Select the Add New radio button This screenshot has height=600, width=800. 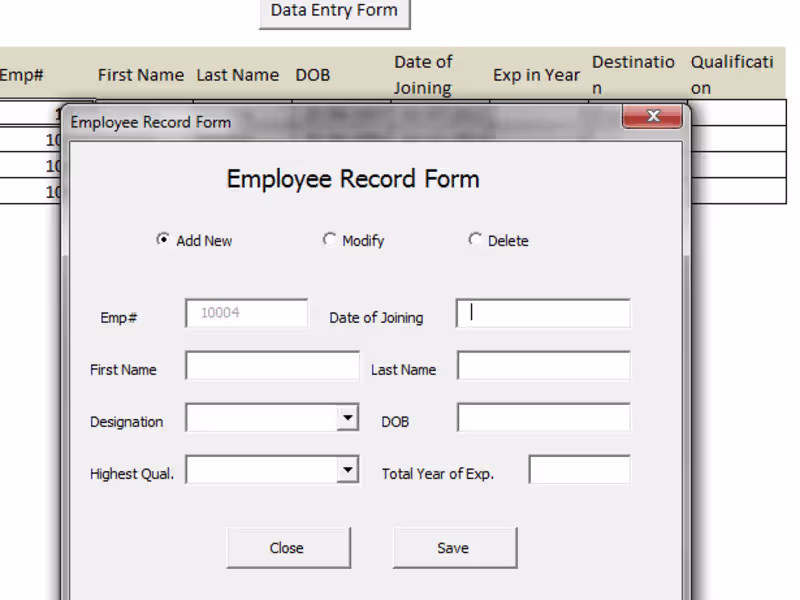163,240
